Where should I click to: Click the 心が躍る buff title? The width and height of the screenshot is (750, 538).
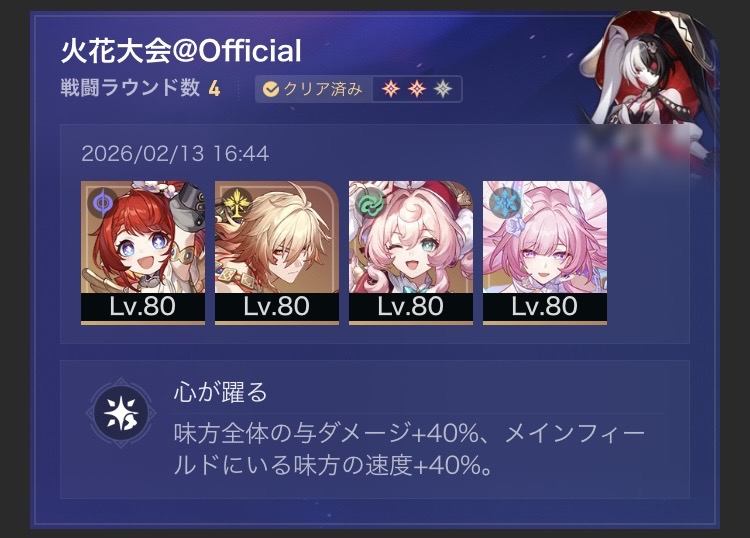(221, 393)
